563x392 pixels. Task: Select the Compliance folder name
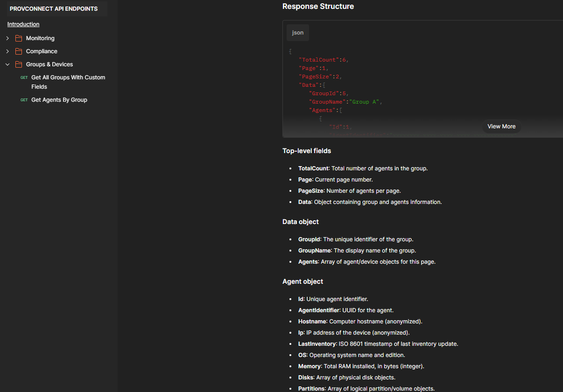42,51
